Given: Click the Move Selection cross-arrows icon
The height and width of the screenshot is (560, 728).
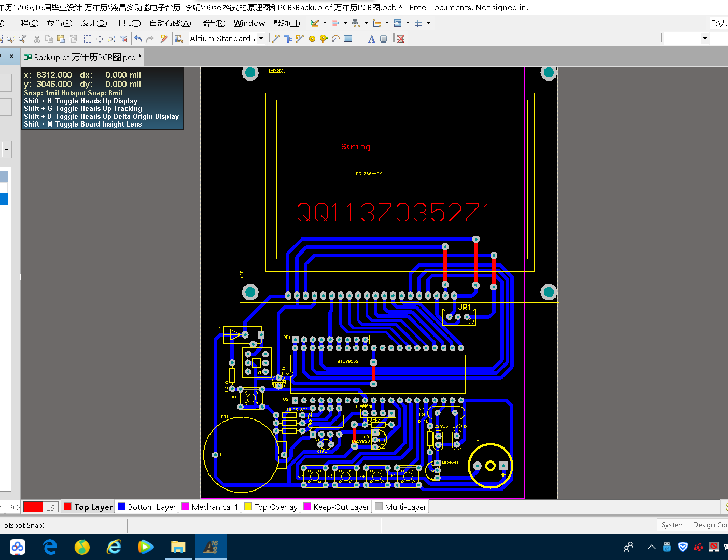Looking at the screenshot, I should [100, 39].
